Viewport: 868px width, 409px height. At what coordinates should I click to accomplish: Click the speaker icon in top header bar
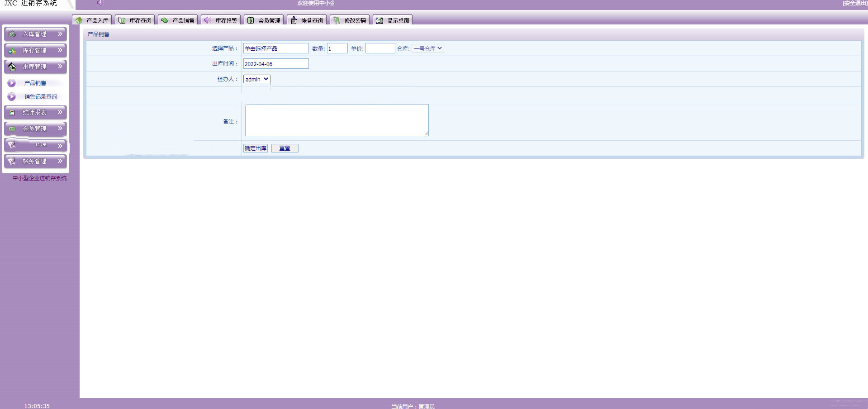[100, 3]
